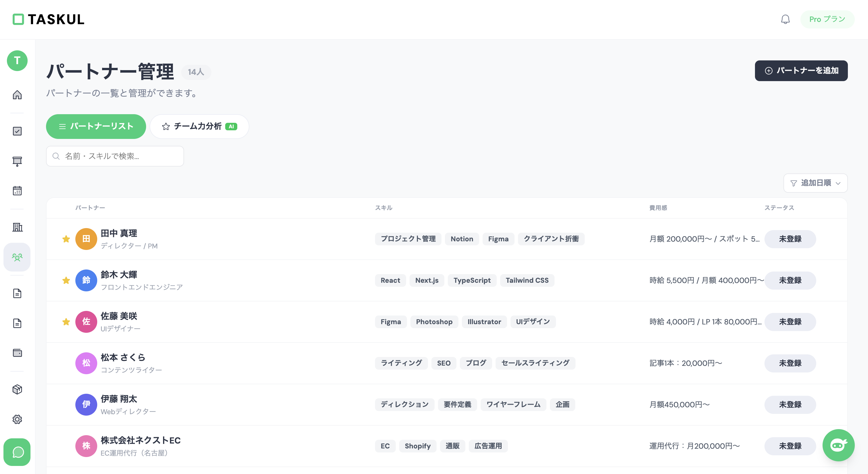Image resolution: width=868 pixels, height=474 pixels.
Task: Click the Photoshop skill tag
Action: tap(434, 322)
